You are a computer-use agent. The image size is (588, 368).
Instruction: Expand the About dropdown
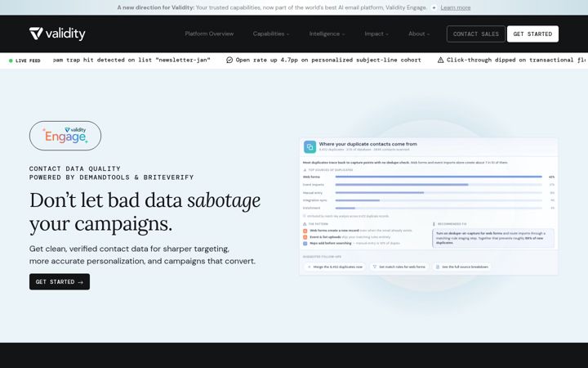click(419, 34)
